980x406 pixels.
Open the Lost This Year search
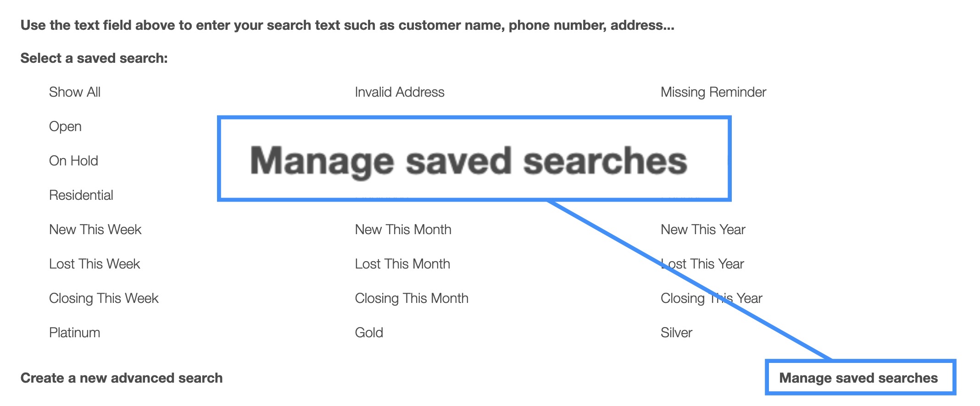[702, 264]
